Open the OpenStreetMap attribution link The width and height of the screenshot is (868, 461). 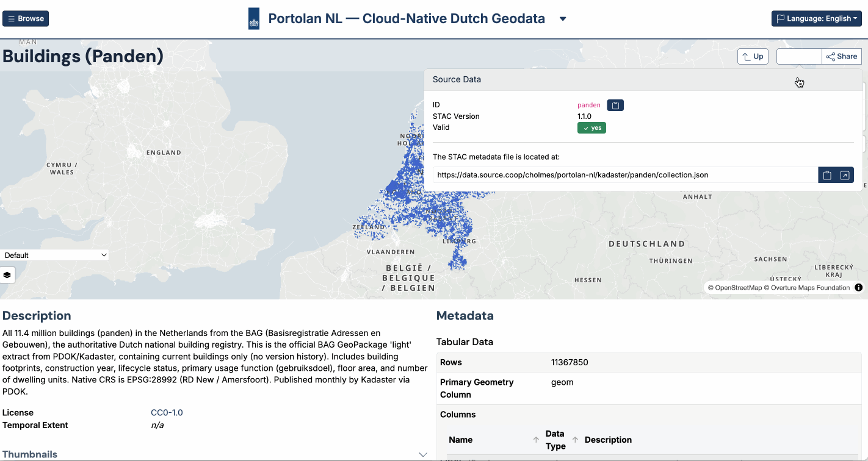(x=735, y=288)
